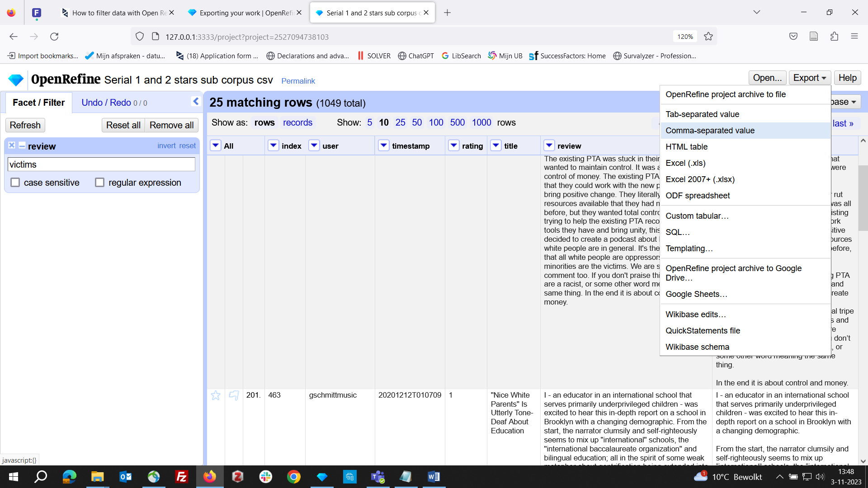The width and height of the screenshot is (868, 488).
Task: Open a new browser tab
Action: 447,13
